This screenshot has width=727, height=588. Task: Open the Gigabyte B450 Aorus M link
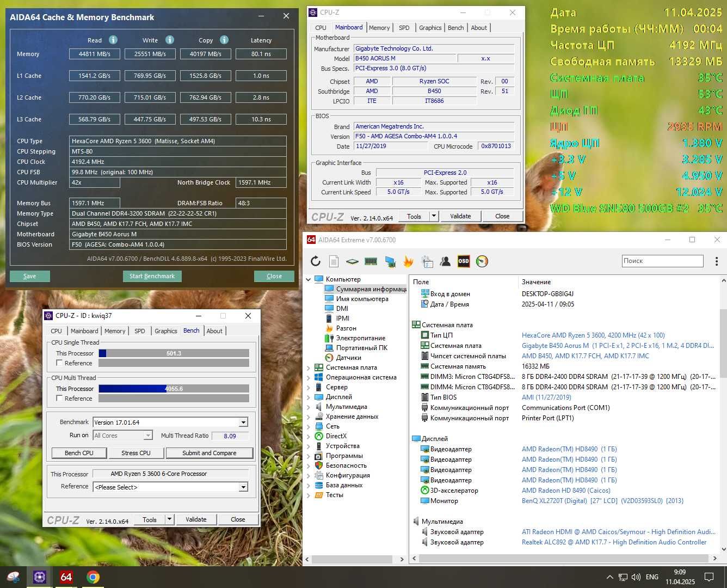click(x=618, y=346)
